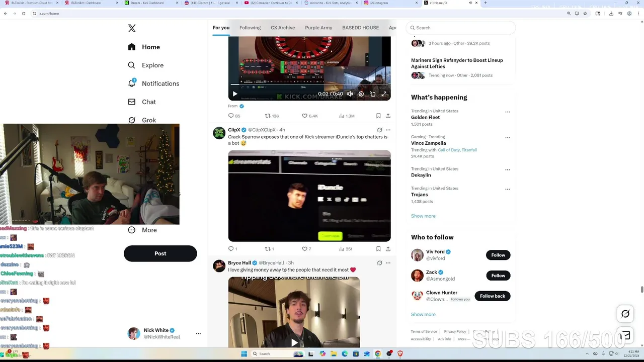Open Notifications in the left sidebar
Image resolution: width=644 pixels, height=362 pixels.
[x=153, y=83]
